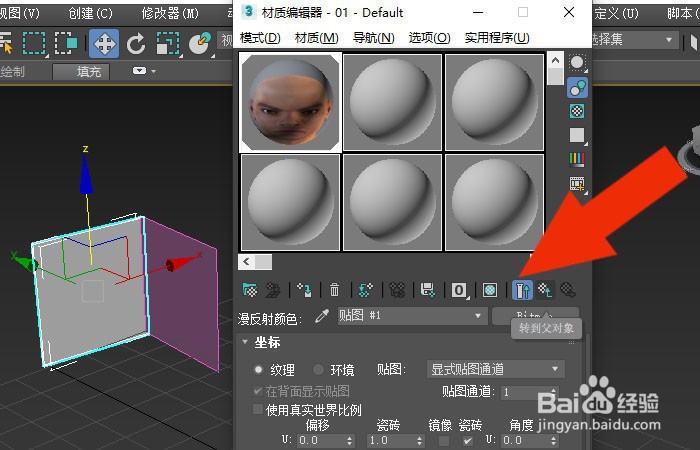
Task: Open 创建(C) menu in main window
Action: tap(90, 13)
